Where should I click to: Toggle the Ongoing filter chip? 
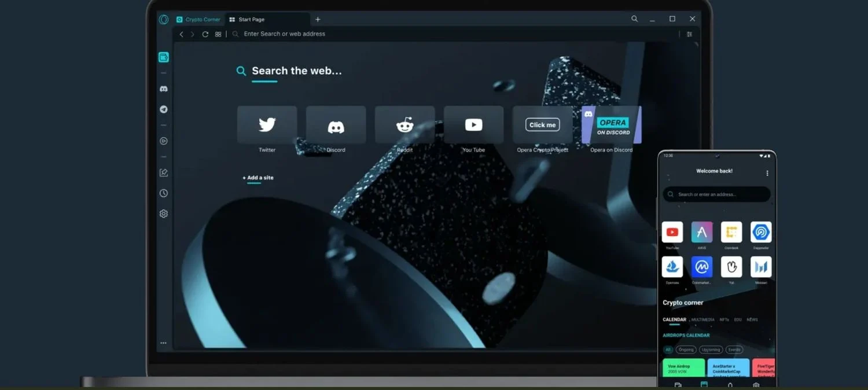(x=686, y=349)
